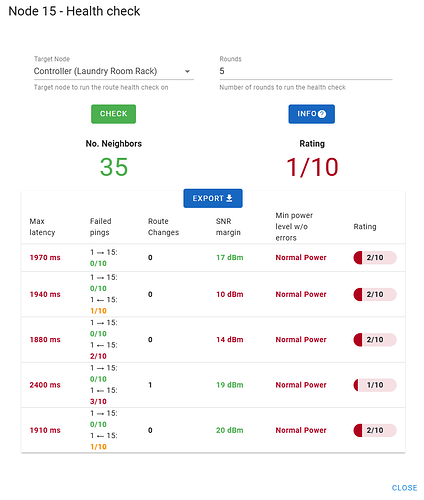
Task: Click the rating bar in 1940 ms row
Action: click(375, 294)
